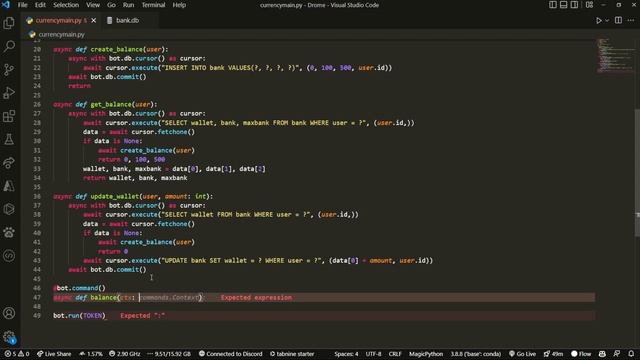Toggle the bottom panel layout
The width and height of the screenshot is (640, 360).
563,5
